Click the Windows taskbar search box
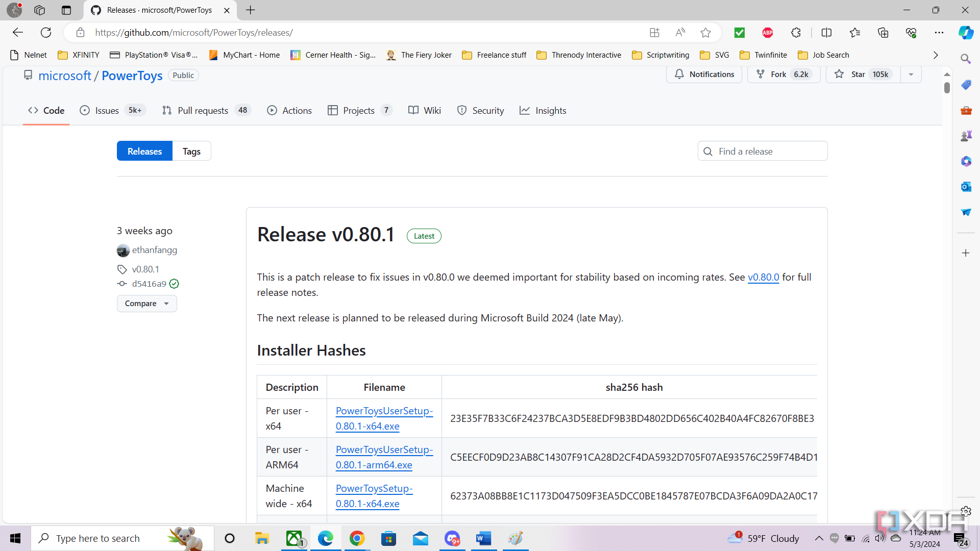Image resolution: width=980 pixels, height=551 pixels. pyautogui.click(x=122, y=538)
